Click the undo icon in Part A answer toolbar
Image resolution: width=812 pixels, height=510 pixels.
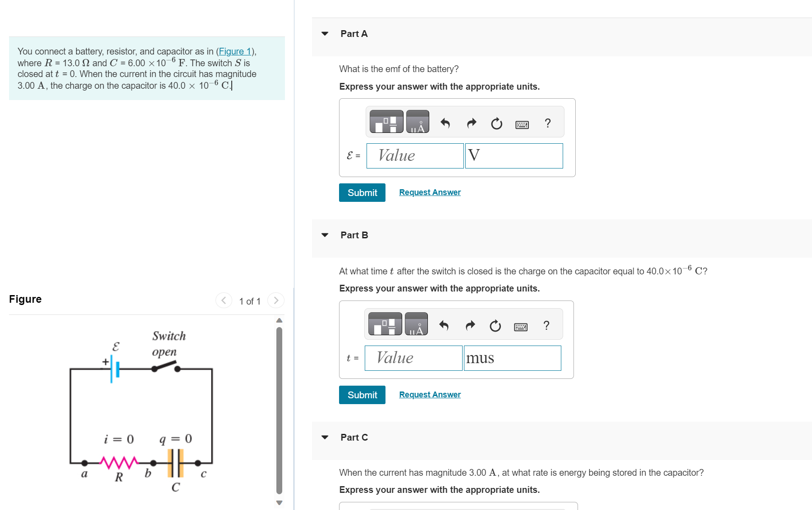(x=445, y=122)
